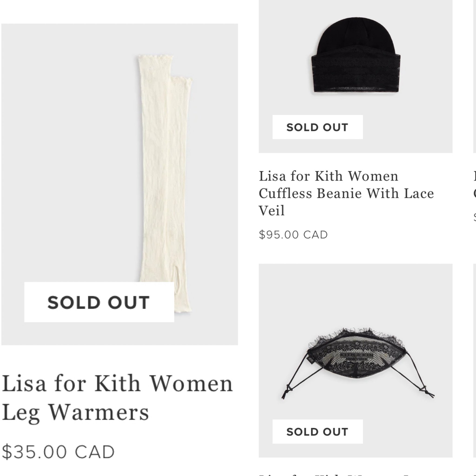Click the cut-off price right of the beanie listing

click(475, 217)
